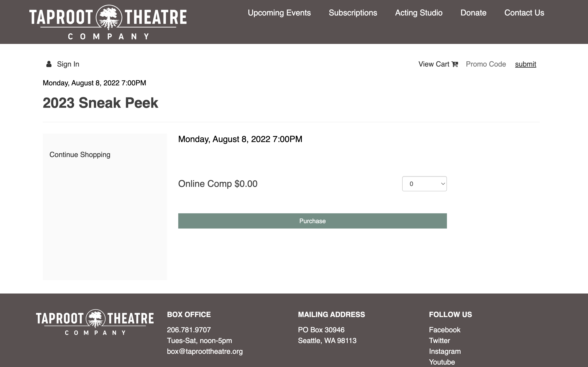This screenshot has width=588, height=367.
Task: Click the BOX OFFICE footer heading
Action: pos(189,314)
